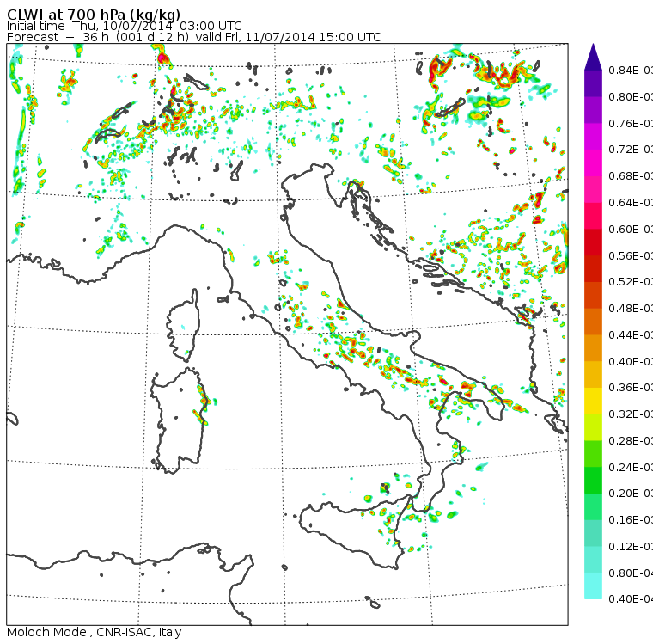Pick the light cyan swatch above 0.40E-04
This screenshot has width=653, height=644.
pos(593,586)
